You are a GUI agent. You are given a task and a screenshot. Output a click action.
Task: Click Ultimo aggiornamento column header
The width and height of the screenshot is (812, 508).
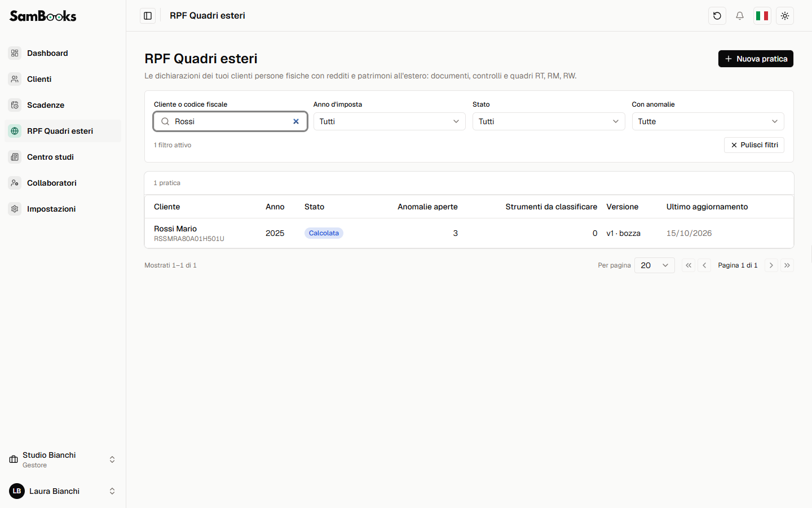tap(707, 207)
